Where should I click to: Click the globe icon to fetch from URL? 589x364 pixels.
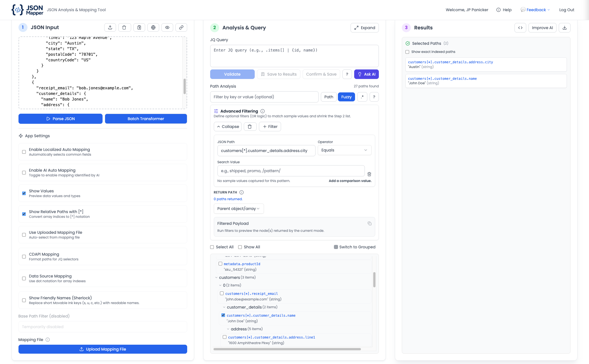[x=153, y=27]
